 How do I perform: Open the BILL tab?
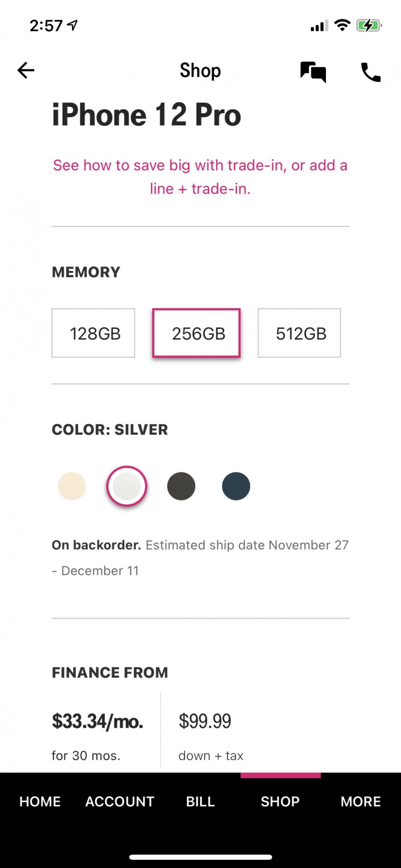(200, 802)
